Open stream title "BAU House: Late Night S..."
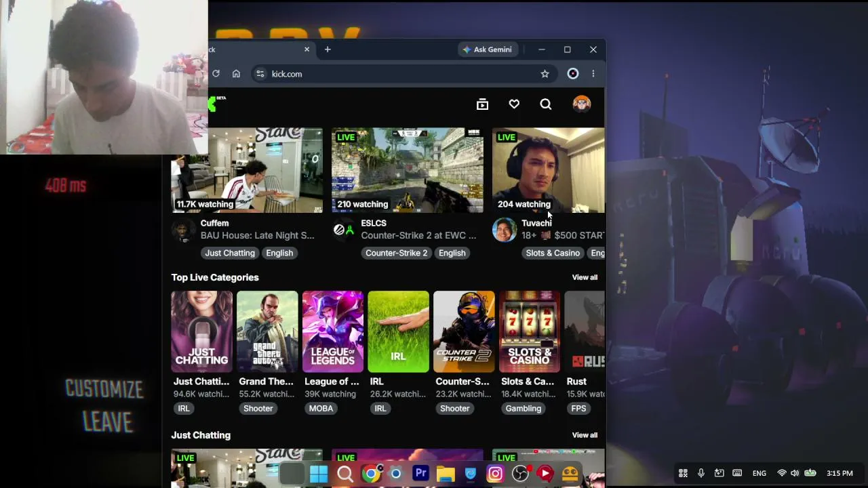 (258, 235)
